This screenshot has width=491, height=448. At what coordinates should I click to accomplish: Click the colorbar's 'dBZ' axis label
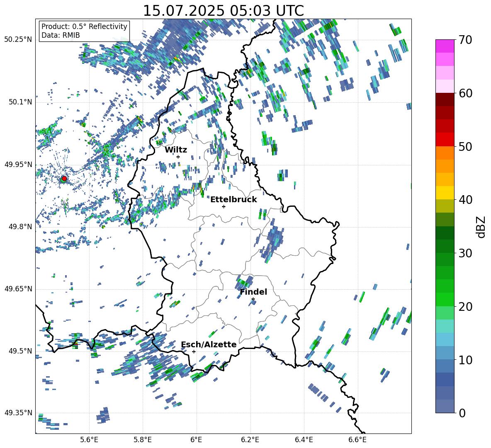(481, 227)
